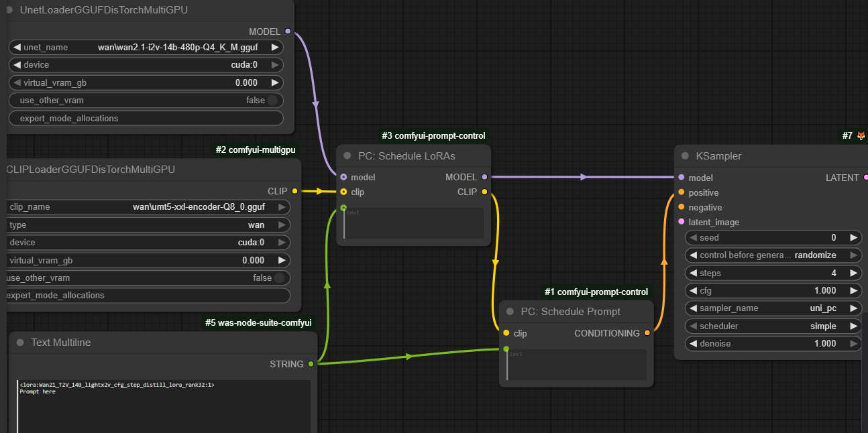The image size is (868, 433).
Task: Decrease cfg with the left arrow
Action: tap(694, 291)
